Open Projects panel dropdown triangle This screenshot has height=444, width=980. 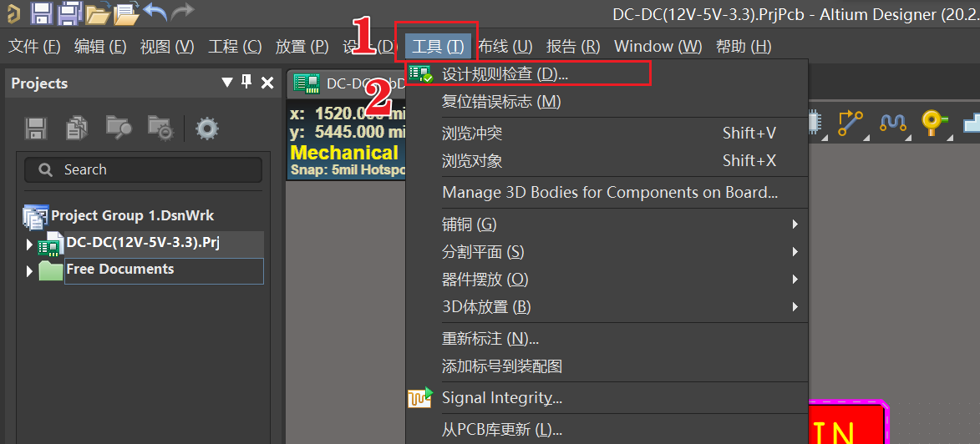(x=227, y=83)
